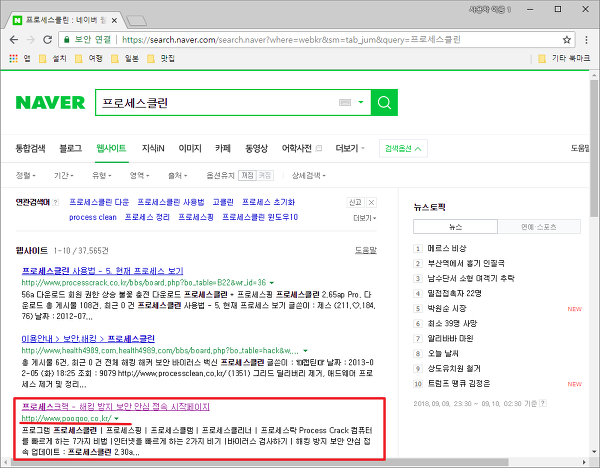Open the 기간 period dropdown
Viewport: 600px width, 468px height.
coord(64,175)
